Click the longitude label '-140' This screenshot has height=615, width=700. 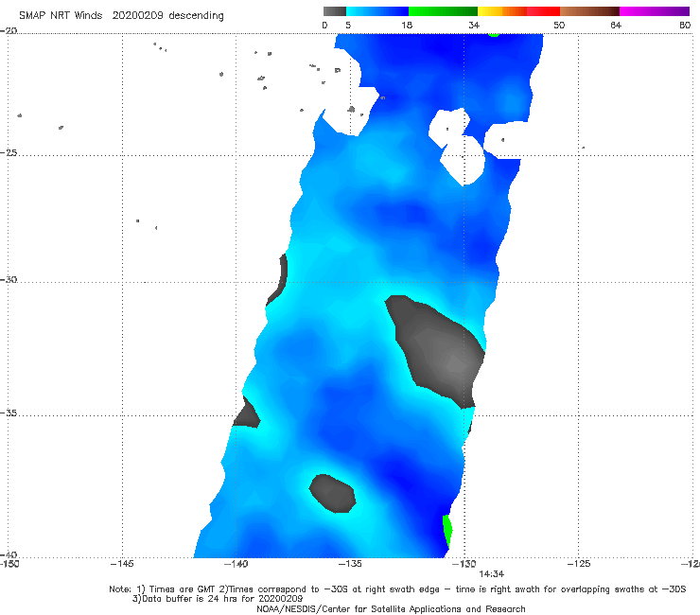(x=236, y=564)
